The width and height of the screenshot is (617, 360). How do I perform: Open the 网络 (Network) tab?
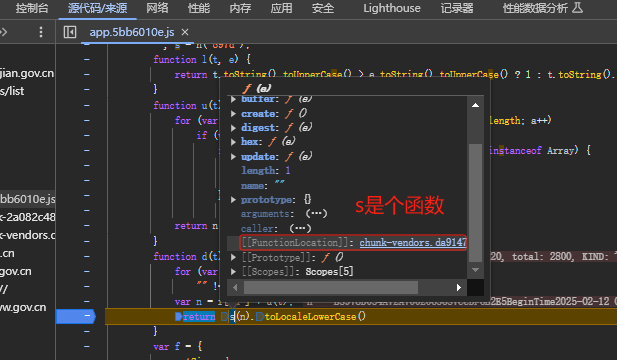coord(157,8)
